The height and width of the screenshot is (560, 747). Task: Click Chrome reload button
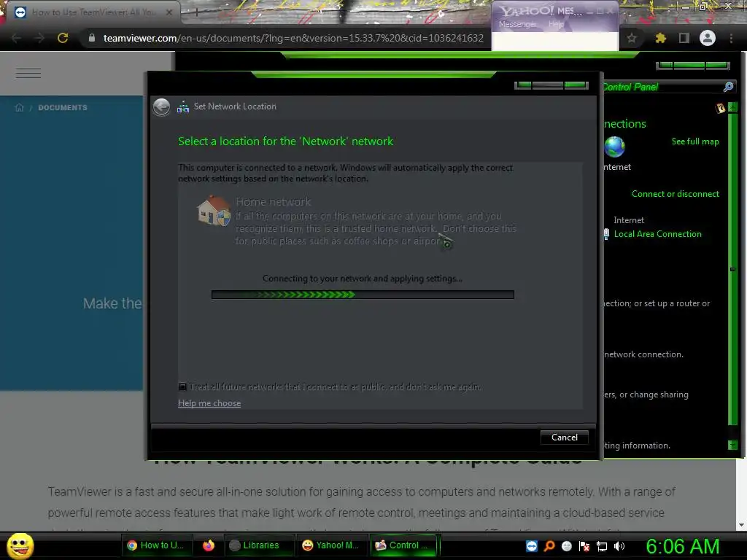click(x=63, y=38)
